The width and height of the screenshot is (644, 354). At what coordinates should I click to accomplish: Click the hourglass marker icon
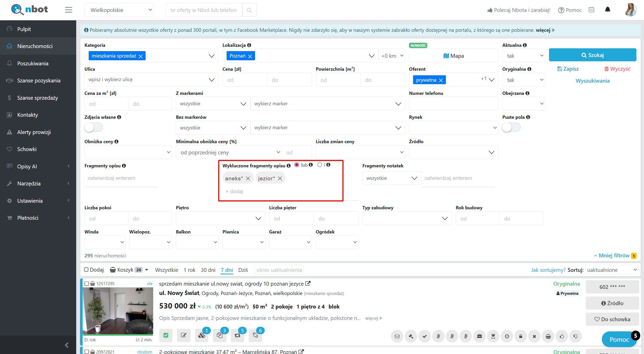pos(493,336)
